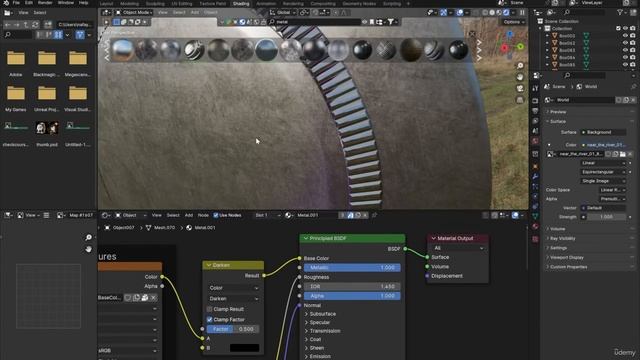Enable the Clamp Result checkbox on Darken node
Image resolution: width=640 pixels, height=360 pixels.
(x=209, y=309)
